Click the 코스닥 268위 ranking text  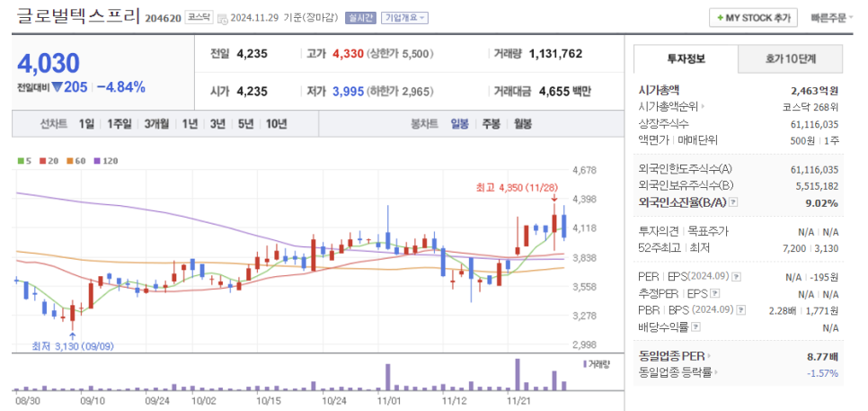click(811, 107)
